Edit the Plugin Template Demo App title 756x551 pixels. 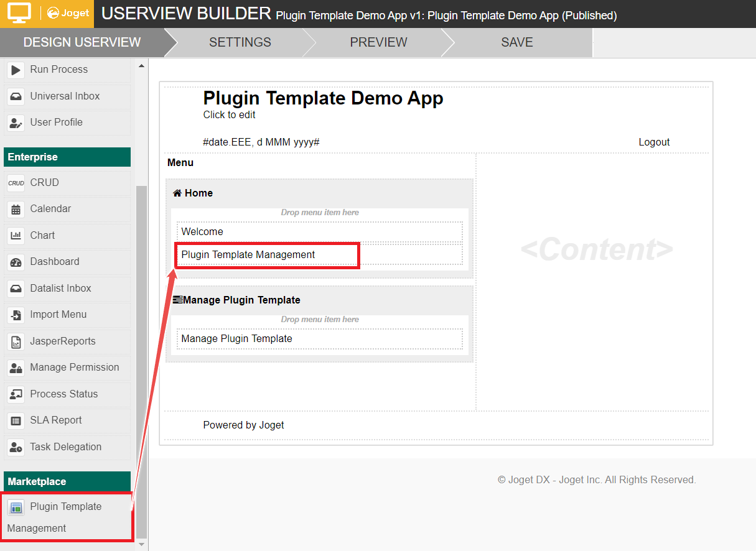coord(323,98)
